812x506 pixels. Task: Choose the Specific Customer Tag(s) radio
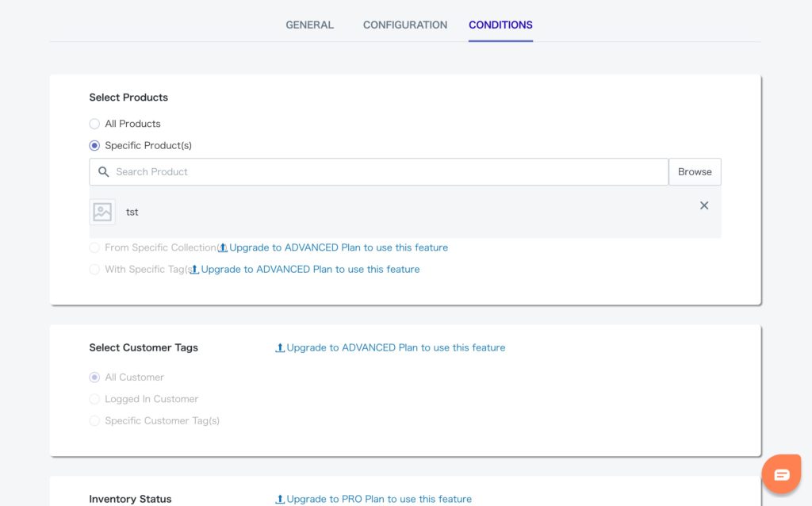94,420
